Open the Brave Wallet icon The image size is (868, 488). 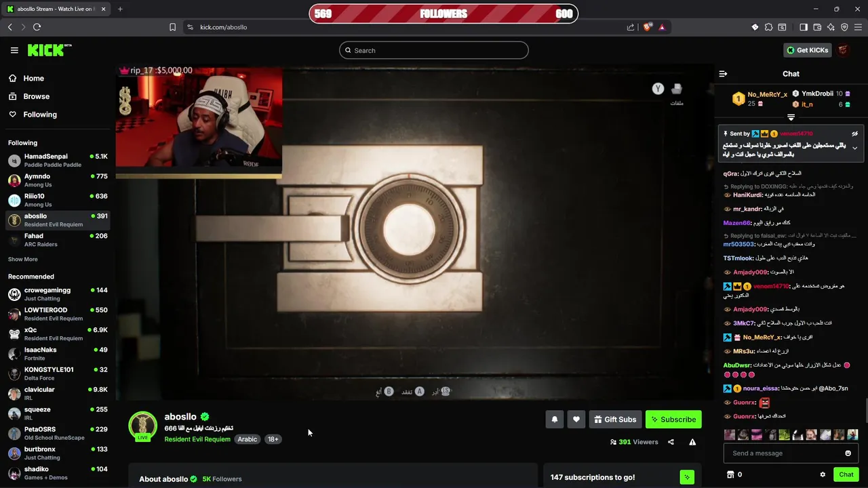point(817,27)
